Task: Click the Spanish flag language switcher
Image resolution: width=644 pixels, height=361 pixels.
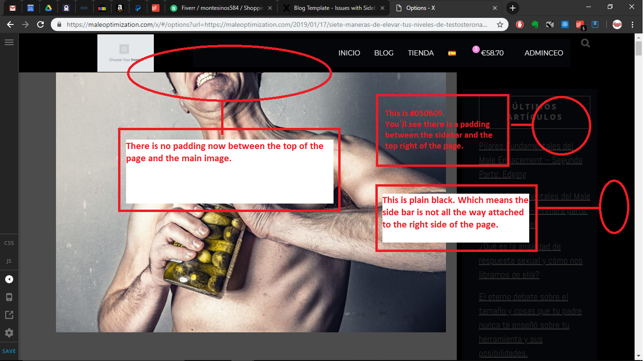Action: tap(452, 53)
